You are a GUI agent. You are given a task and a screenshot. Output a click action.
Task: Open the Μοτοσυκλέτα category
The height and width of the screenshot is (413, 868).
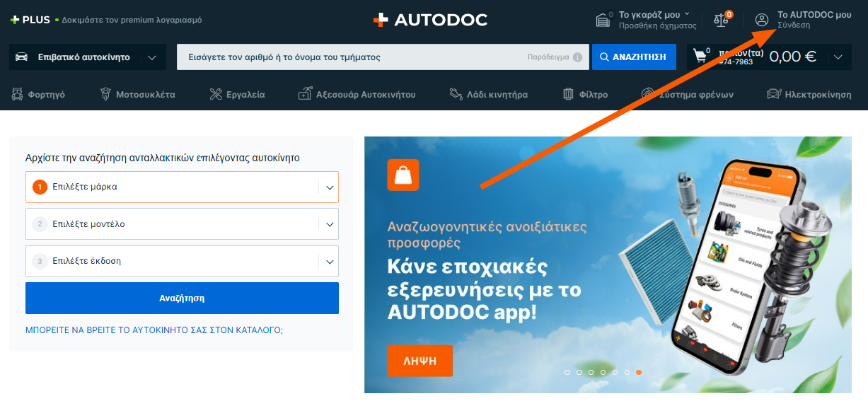[138, 94]
